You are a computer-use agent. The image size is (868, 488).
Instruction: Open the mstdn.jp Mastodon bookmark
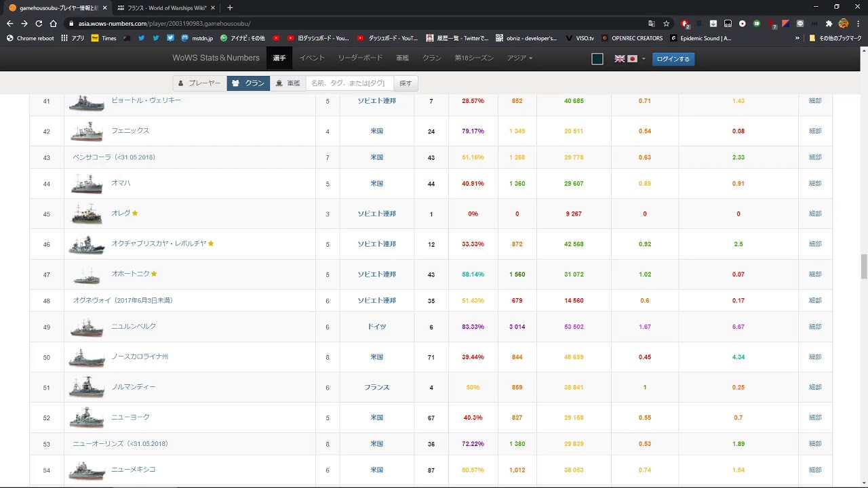pos(197,39)
